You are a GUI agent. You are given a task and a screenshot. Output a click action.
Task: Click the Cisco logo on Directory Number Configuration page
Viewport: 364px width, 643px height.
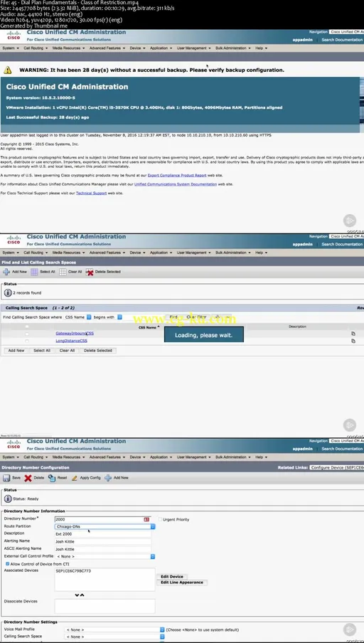point(14,444)
